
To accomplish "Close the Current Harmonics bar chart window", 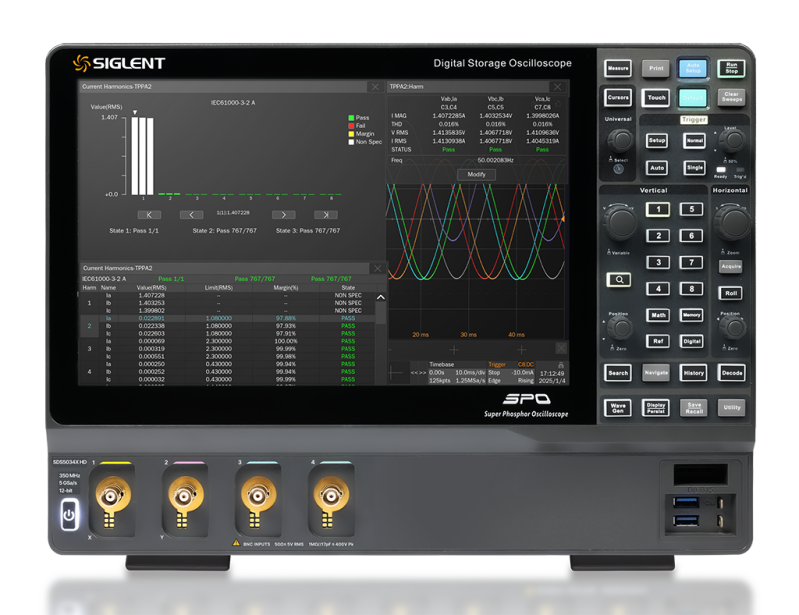I will (x=374, y=87).
